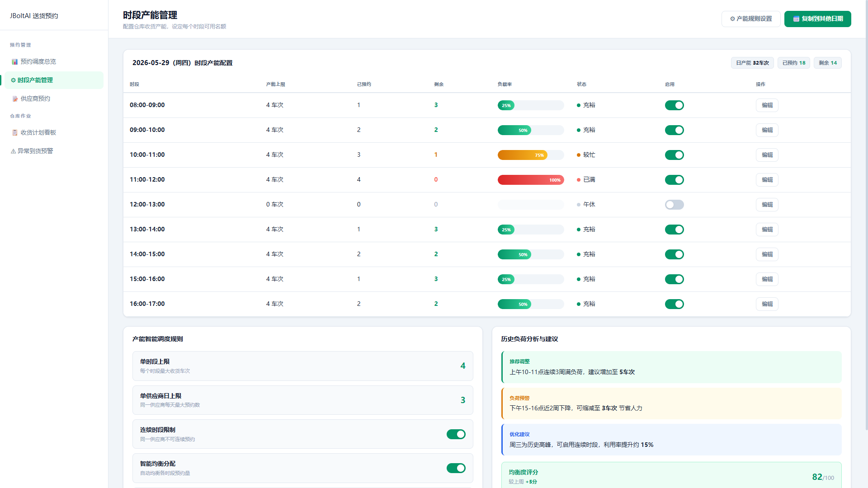Click the 时段产能管理 gear icon in the sidebar
This screenshot has width=868, height=488.
click(13, 80)
